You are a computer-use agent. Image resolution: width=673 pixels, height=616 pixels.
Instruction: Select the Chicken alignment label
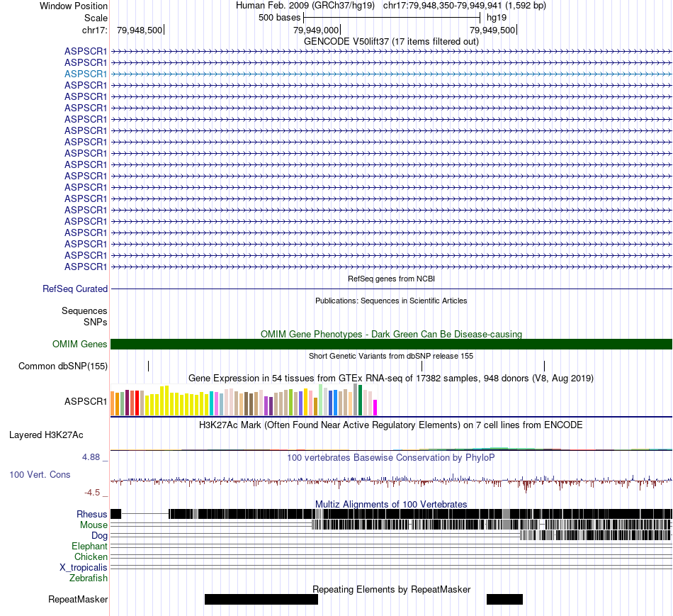click(x=91, y=556)
